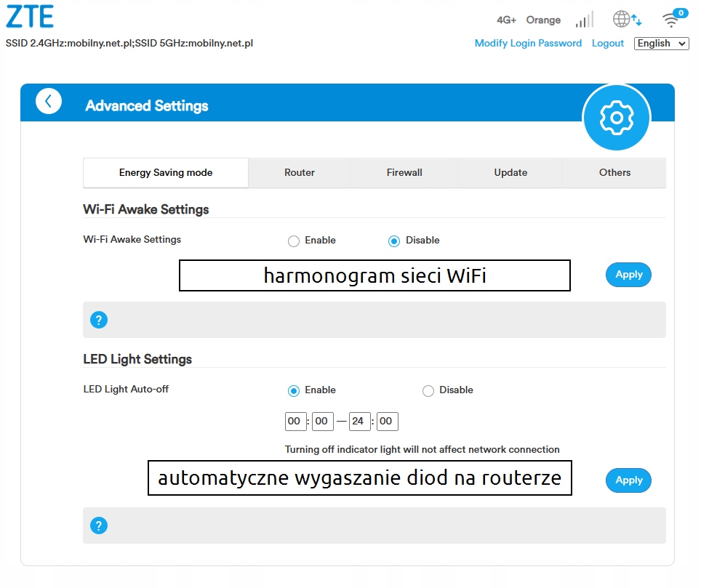Click the back arrow in Advanced Settings header
Viewport: 701px width, 588px height.
49,101
